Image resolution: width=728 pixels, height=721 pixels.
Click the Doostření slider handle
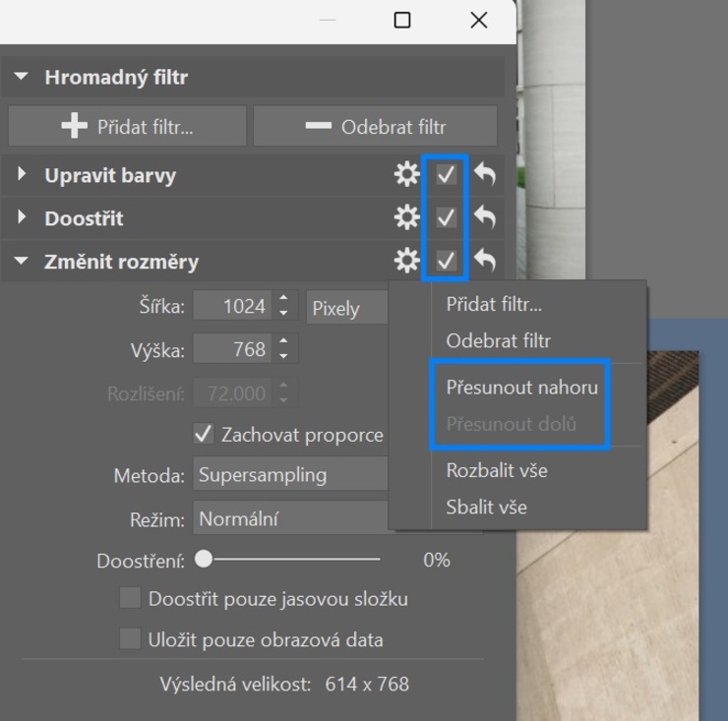tap(204, 559)
